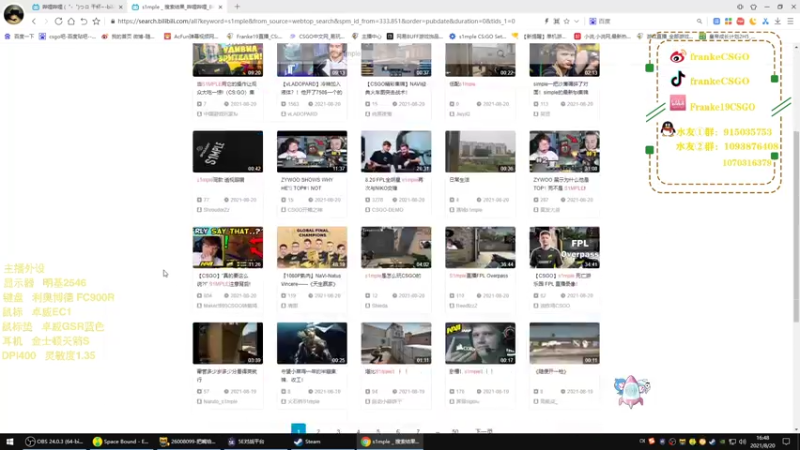
Task: Click the translate icon in the address bar
Action: 557,21
